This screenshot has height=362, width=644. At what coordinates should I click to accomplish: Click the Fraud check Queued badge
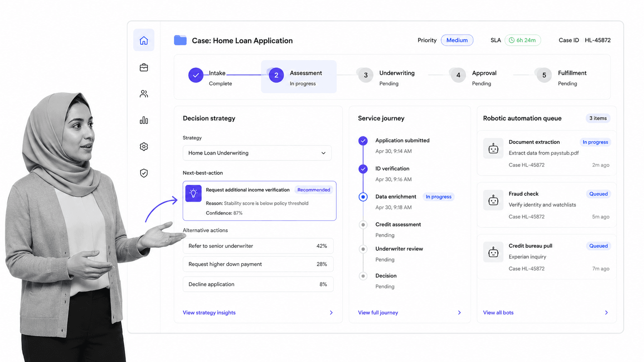point(598,194)
